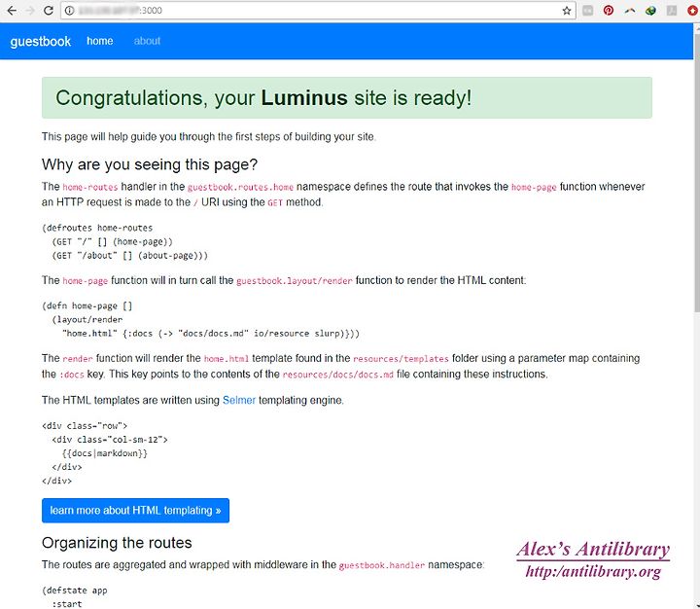Open the about nav item
Image resolution: width=700 pixels, height=609 pixels.
pos(147,41)
